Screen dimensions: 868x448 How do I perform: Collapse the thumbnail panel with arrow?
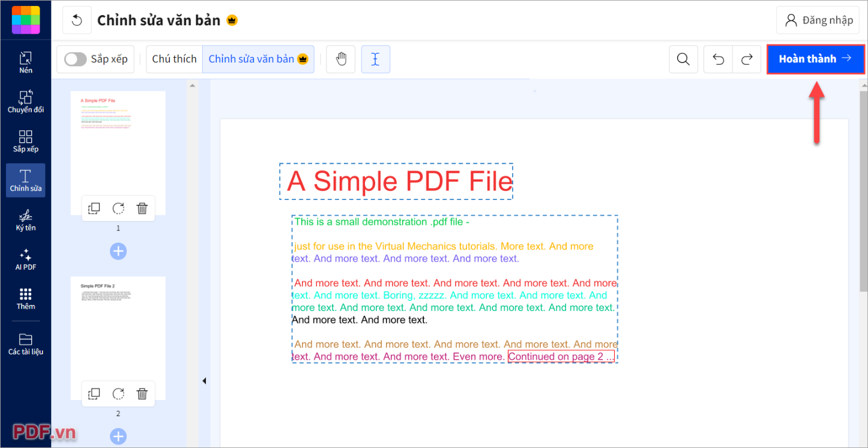pos(204,381)
